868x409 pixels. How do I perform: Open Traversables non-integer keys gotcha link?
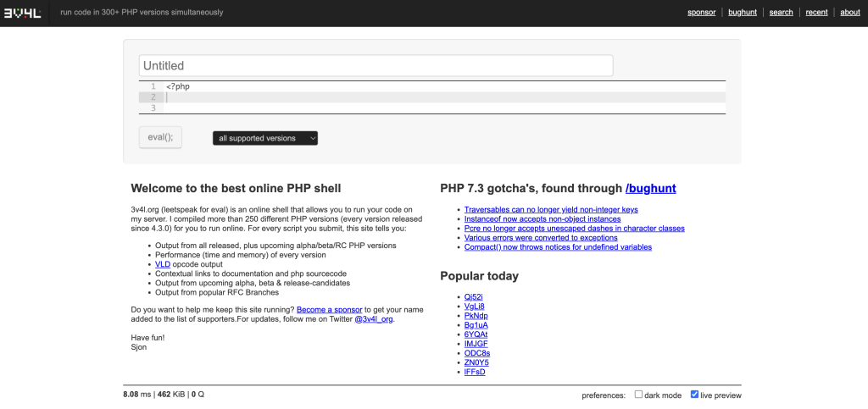pyautogui.click(x=551, y=209)
